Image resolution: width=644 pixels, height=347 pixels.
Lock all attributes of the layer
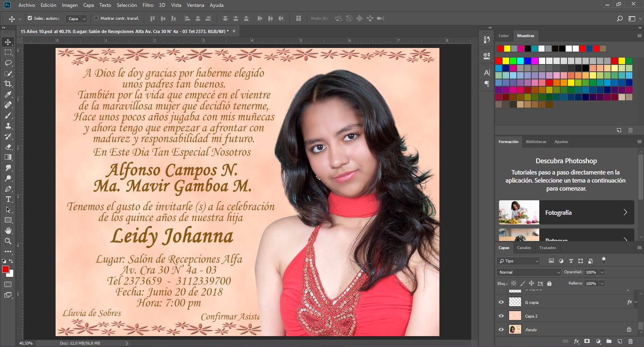tap(549, 283)
